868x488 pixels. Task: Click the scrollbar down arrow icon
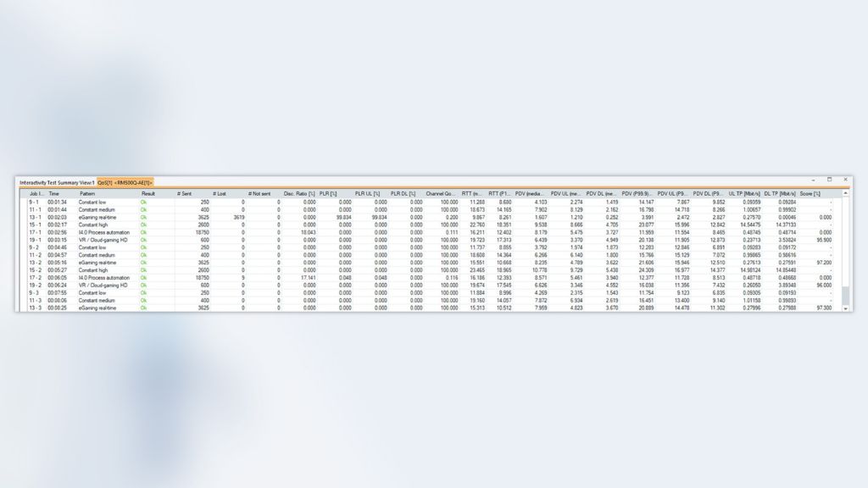845,308
